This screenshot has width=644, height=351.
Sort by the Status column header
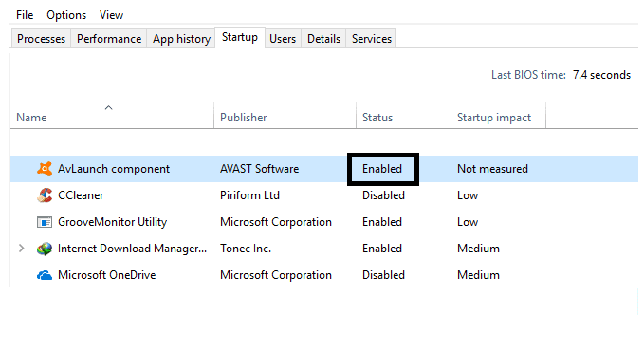click(377, 118)
